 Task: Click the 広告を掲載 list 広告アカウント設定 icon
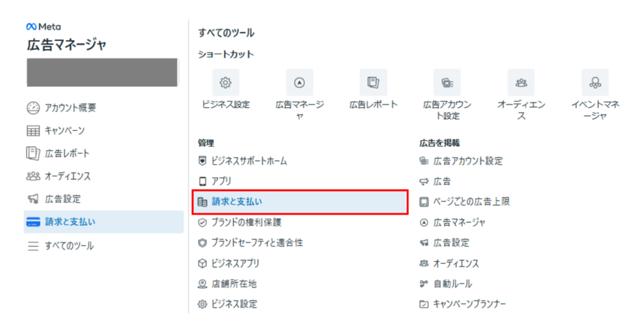tap(424, 160)
